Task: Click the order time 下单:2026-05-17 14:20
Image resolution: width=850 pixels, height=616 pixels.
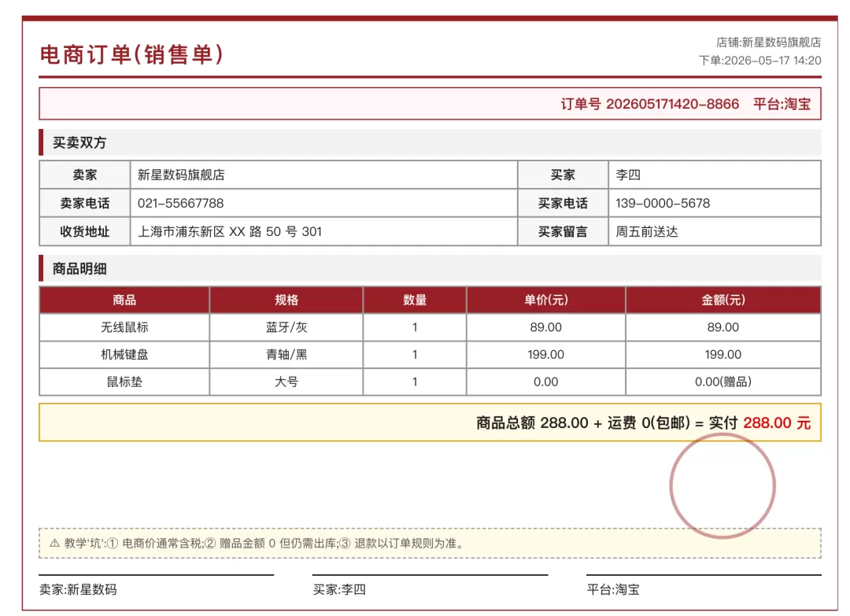Action: pyautogui.click(x=759, y=61)
